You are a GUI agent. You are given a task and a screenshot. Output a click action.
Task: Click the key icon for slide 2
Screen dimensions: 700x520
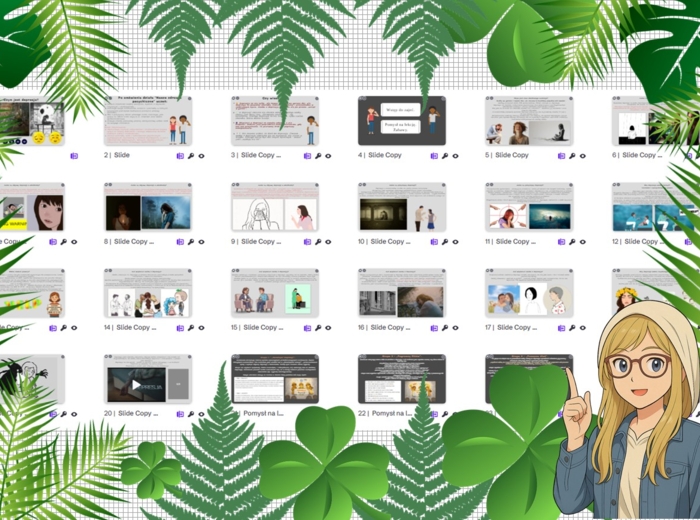[191, 156]
